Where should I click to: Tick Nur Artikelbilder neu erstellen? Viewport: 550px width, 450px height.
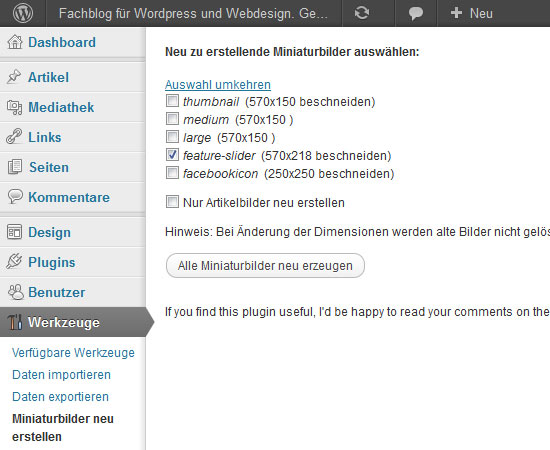172,202
